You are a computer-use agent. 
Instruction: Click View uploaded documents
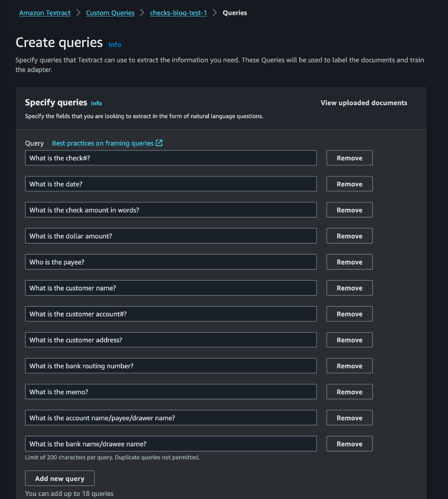pyautogui.click(x=364, y=103)
